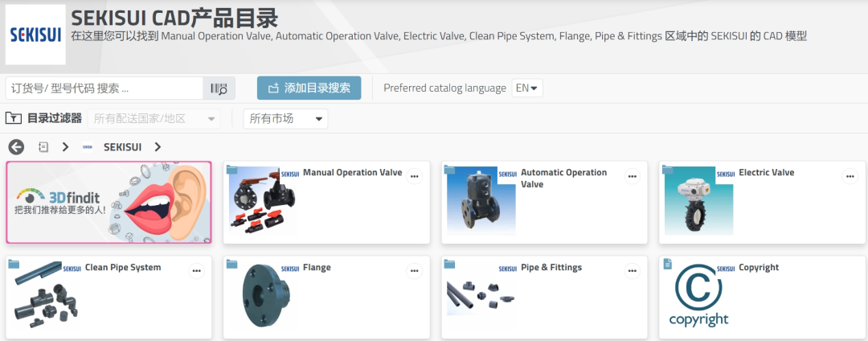Click the Automatic Operation Valve folder icon
The width and height of the screenshot is (868, 341).
[449, 170]
